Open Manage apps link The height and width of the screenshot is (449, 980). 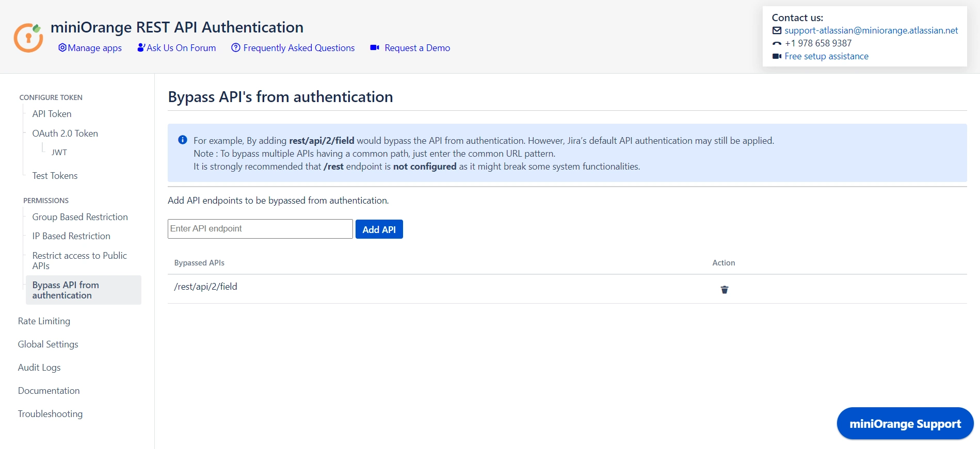click(95, 48)
